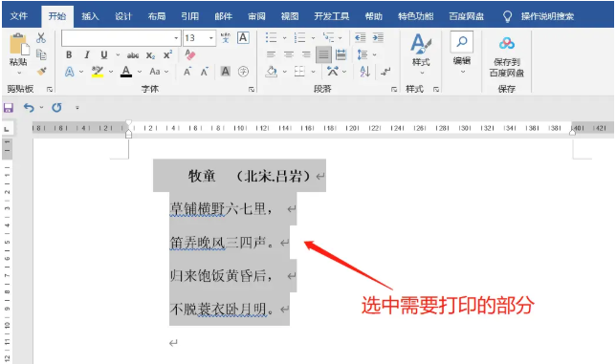Screen dimensions: 616x364
Task: Switch to the 插入 (Insert) tab
Action: click(90, 16)
